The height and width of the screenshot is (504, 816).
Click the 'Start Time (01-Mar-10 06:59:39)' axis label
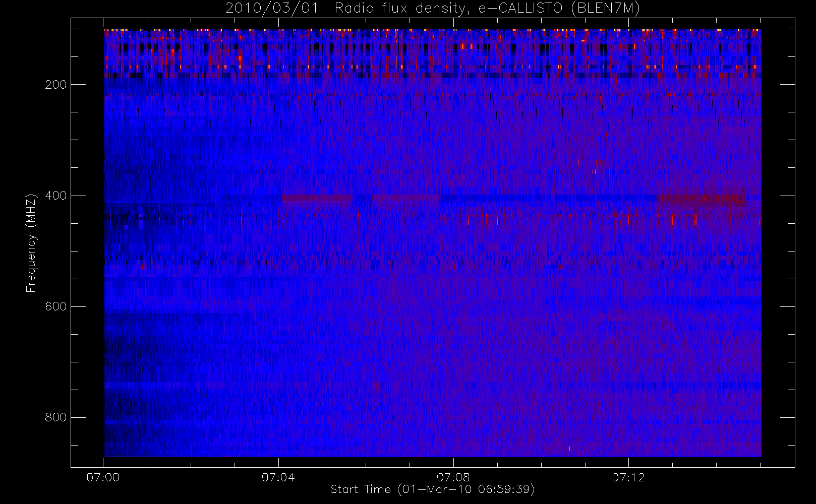click(x=432, y=489)
